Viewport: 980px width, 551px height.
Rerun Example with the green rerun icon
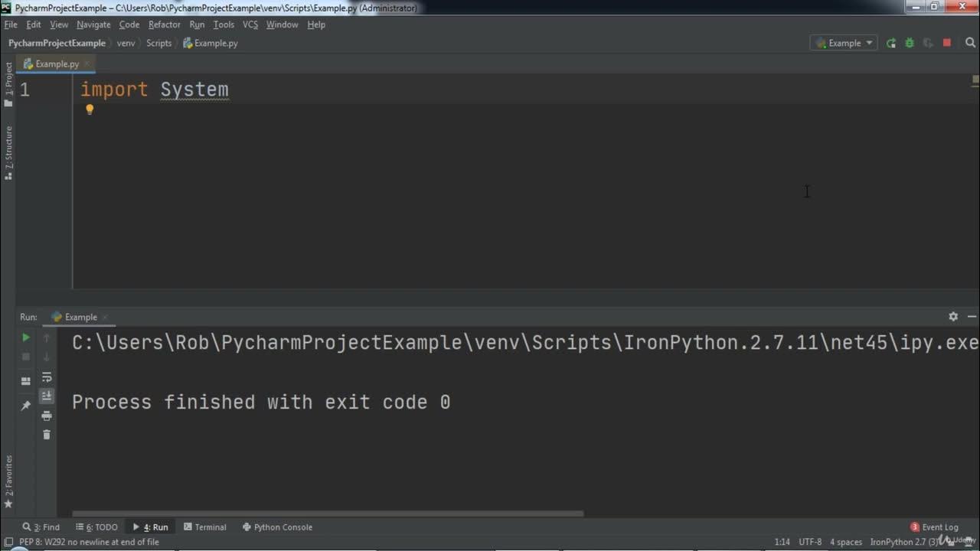(x=891, y=44)
